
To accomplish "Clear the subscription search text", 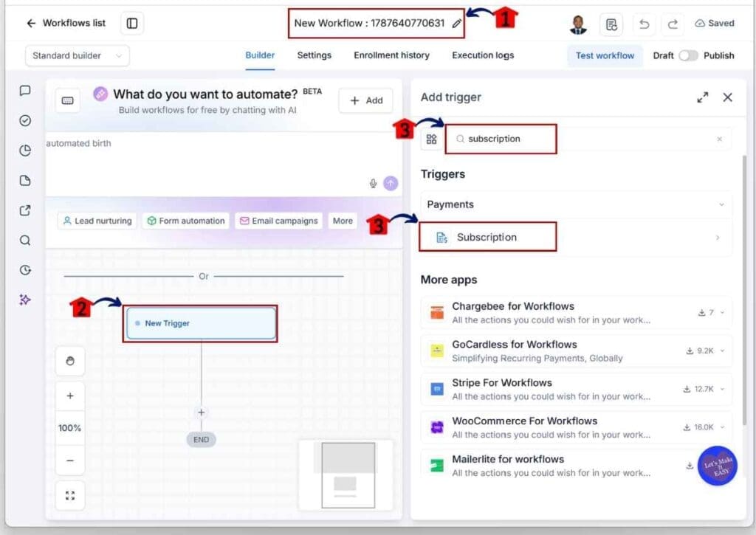I will (x=719, y=139).
